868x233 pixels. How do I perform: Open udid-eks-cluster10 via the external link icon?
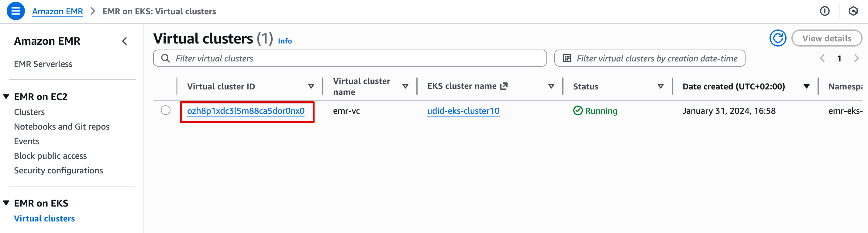click(503, 85)
